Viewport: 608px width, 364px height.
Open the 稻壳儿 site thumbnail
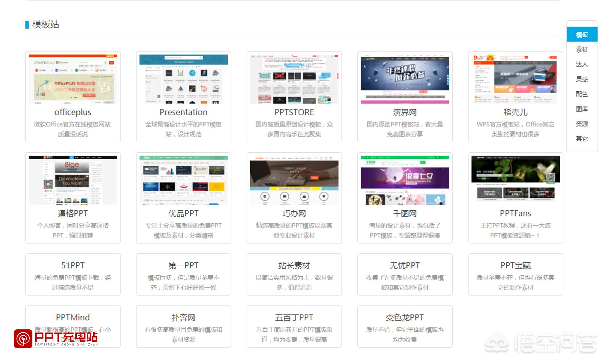click(x=516, y=79)
